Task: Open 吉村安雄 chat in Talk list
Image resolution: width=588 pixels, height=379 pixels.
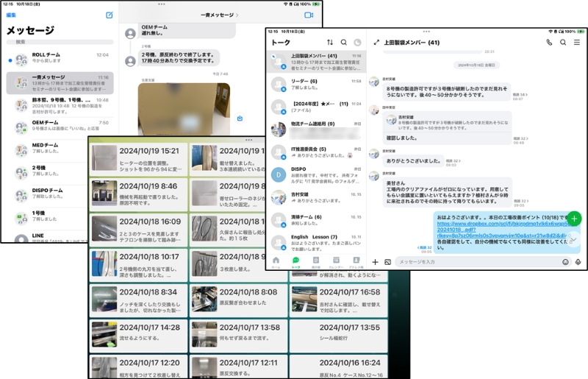Action: click(x=316, y=197)
